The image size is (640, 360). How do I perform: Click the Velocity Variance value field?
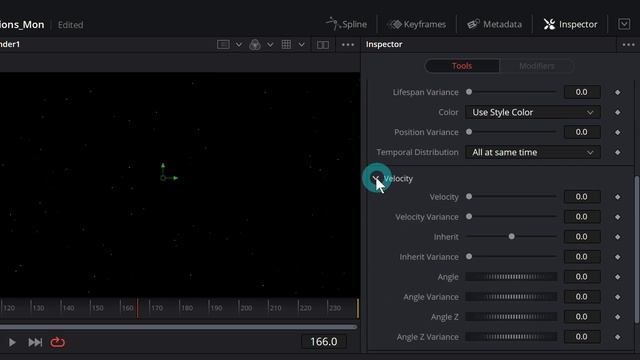(582, 217)
